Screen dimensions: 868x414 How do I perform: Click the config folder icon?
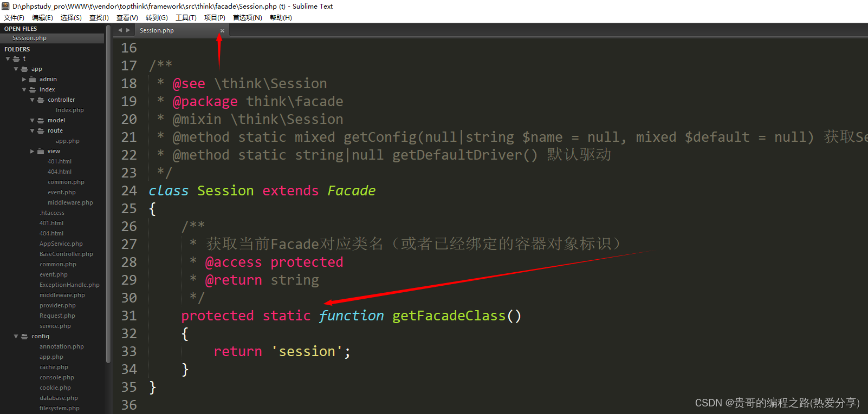24,337
